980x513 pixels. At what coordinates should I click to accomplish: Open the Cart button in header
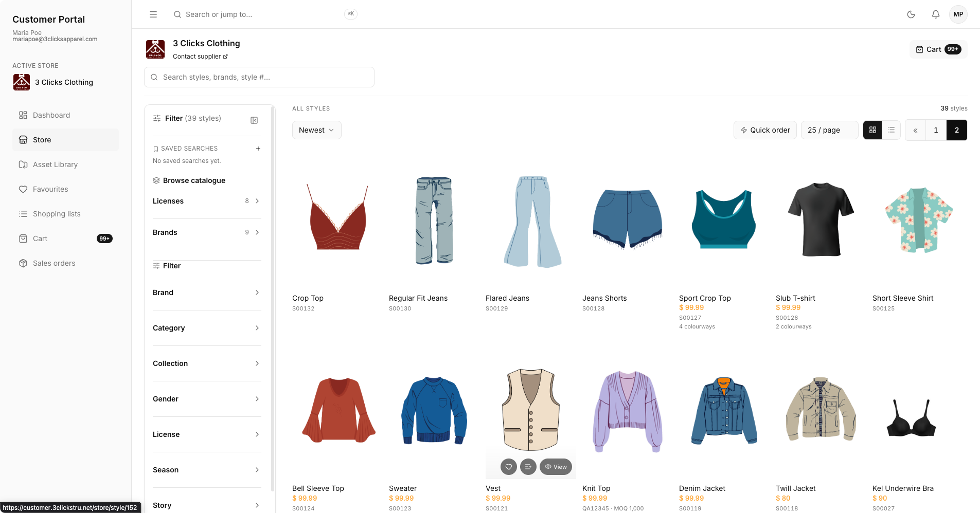(938, 49)
